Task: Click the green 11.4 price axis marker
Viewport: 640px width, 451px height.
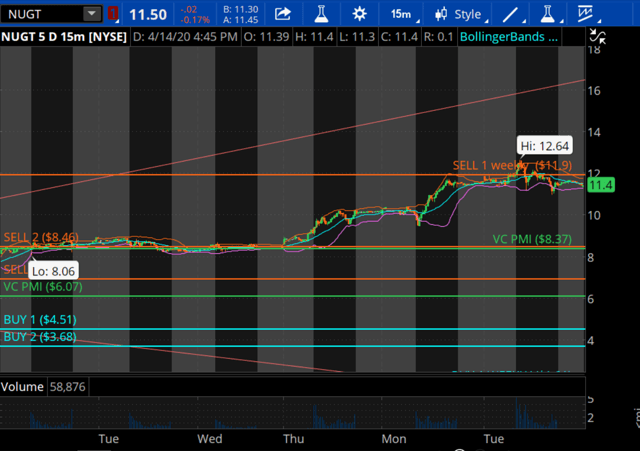Action: pyautogui.click(x=600, y=185)
